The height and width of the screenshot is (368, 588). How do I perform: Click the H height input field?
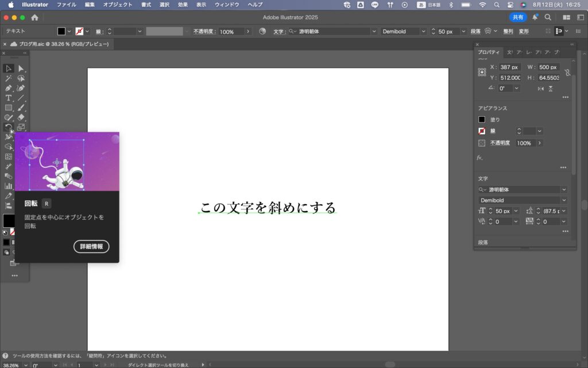(x=548, y=78)
